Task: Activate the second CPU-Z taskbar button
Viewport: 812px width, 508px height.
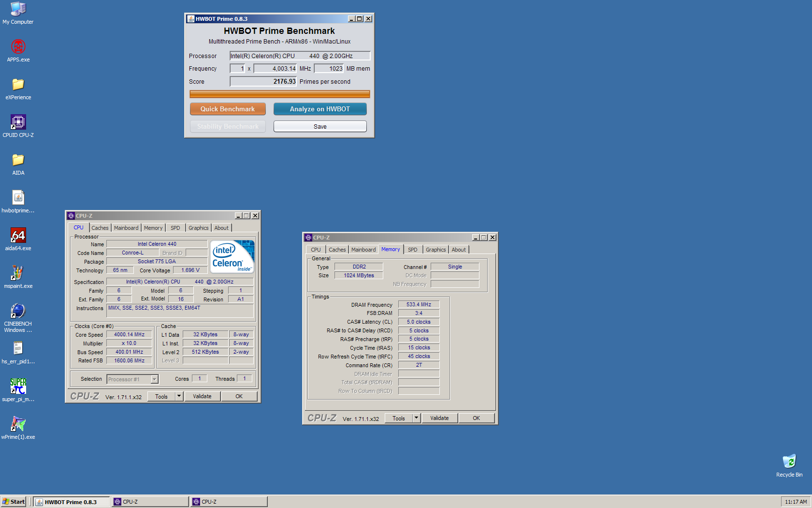Action: click(x=229, y=502)
